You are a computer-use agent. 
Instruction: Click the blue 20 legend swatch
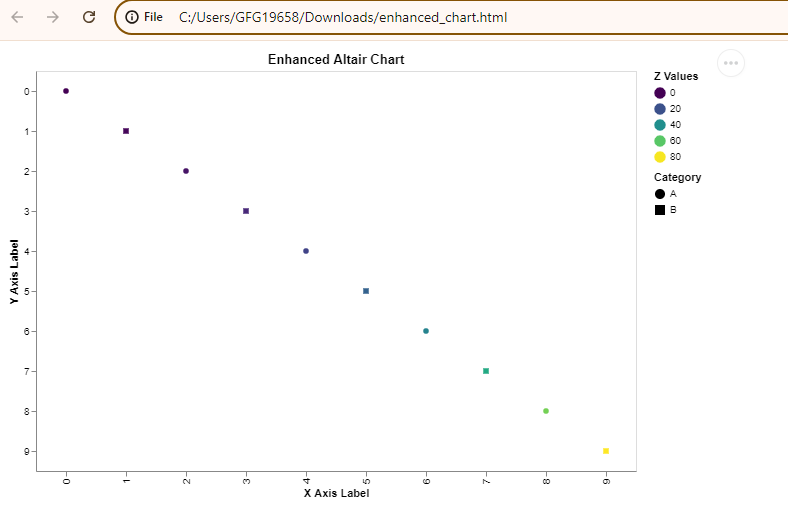click(660, 109)
